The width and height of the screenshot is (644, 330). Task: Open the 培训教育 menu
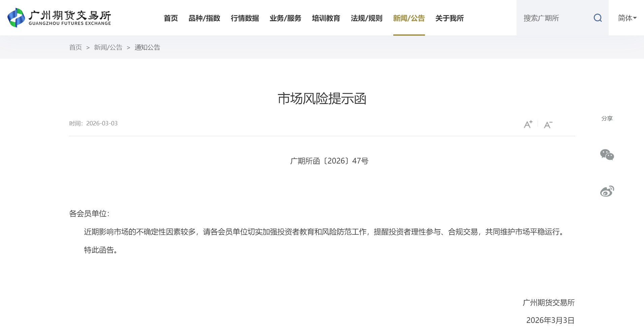(326, 18)
